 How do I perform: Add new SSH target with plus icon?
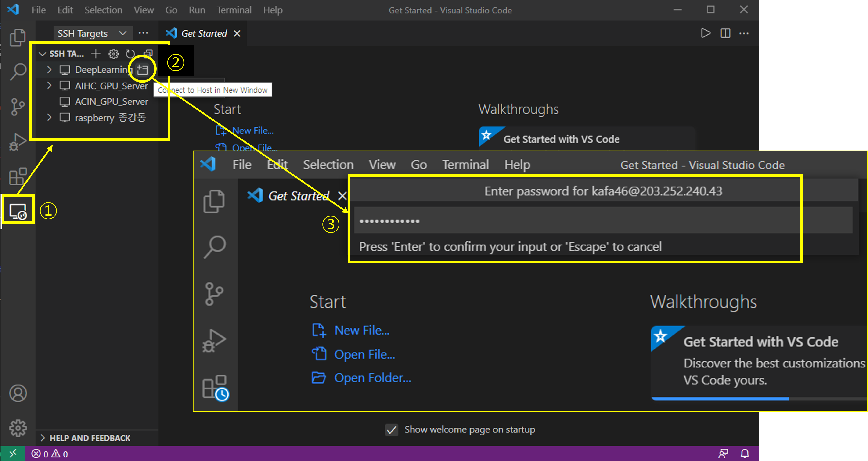coord(96,54)
